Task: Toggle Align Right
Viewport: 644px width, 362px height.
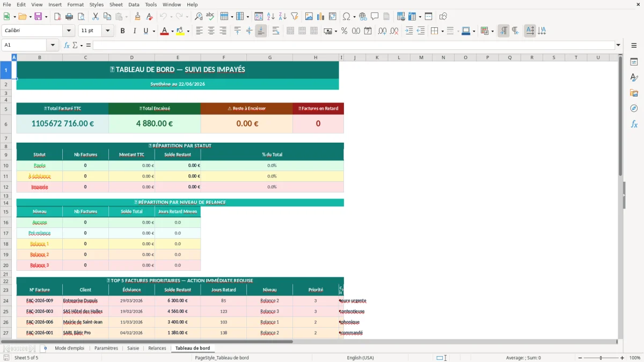Action: (223, 31)
